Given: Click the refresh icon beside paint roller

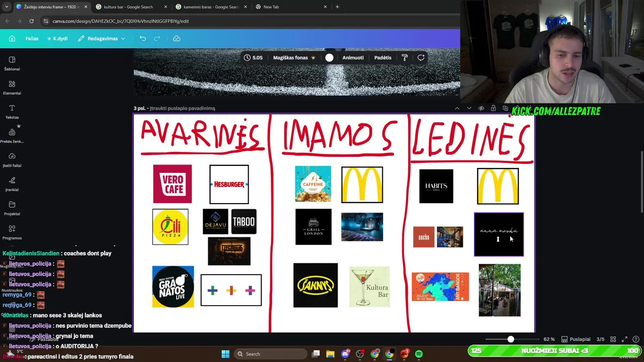Looking at the screenshot, I should (421, 58).
